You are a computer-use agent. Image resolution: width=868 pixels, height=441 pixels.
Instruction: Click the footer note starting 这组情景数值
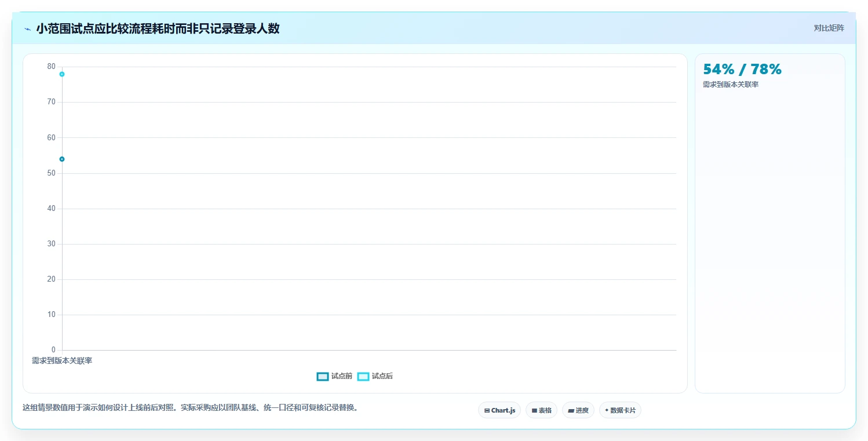190,408
